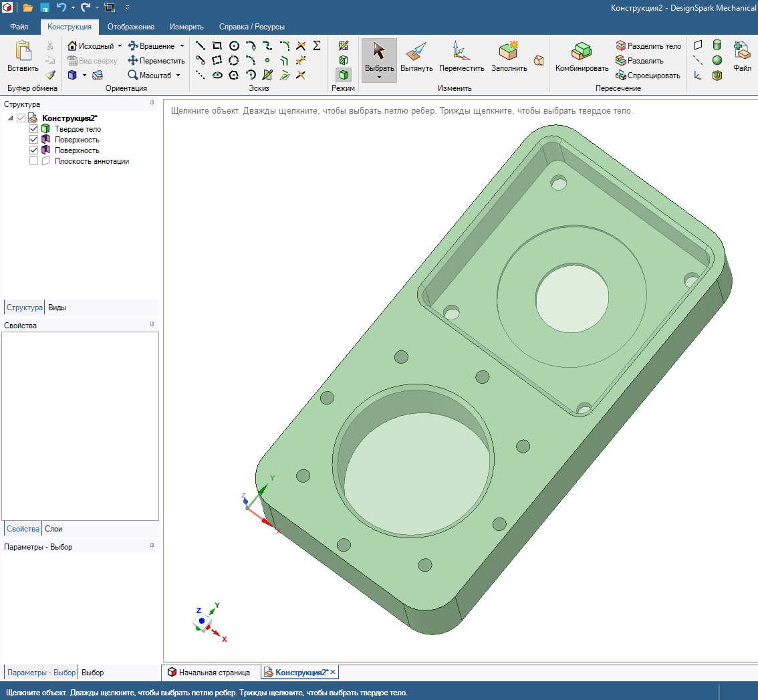Open the Вращение dropdown arrow
The height and width of the screenshot is (700, 758).
pyautogui.click(x=182, y=46)
